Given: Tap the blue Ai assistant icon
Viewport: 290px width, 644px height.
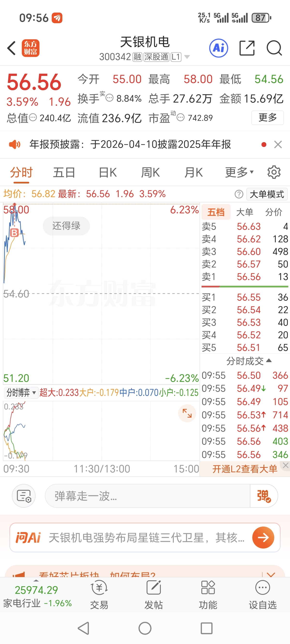Looking at the screenshot, I should coord(218,48).
